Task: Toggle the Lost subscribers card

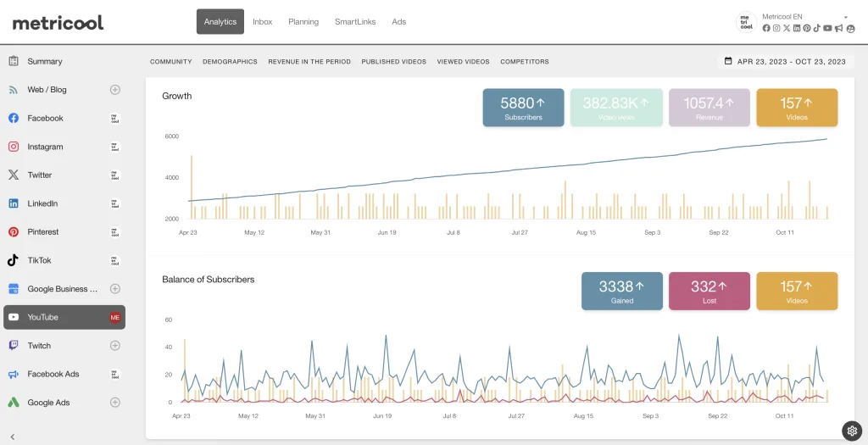Action: (709, 291)
